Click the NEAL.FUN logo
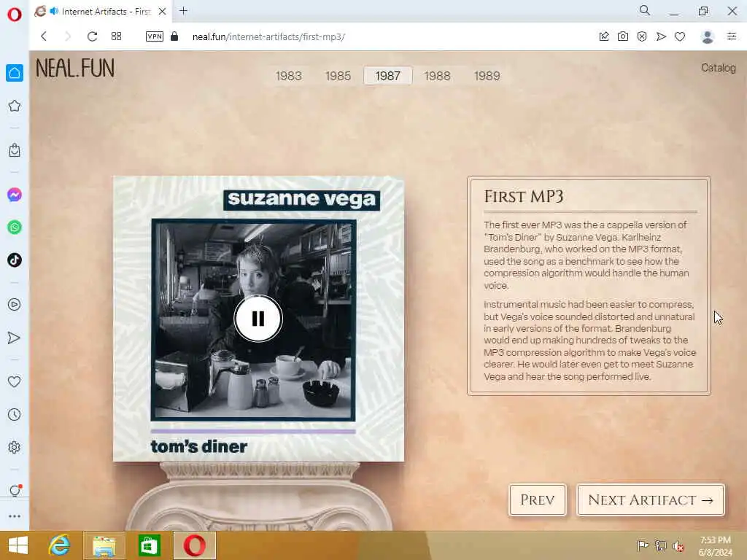 coord(75,68)
